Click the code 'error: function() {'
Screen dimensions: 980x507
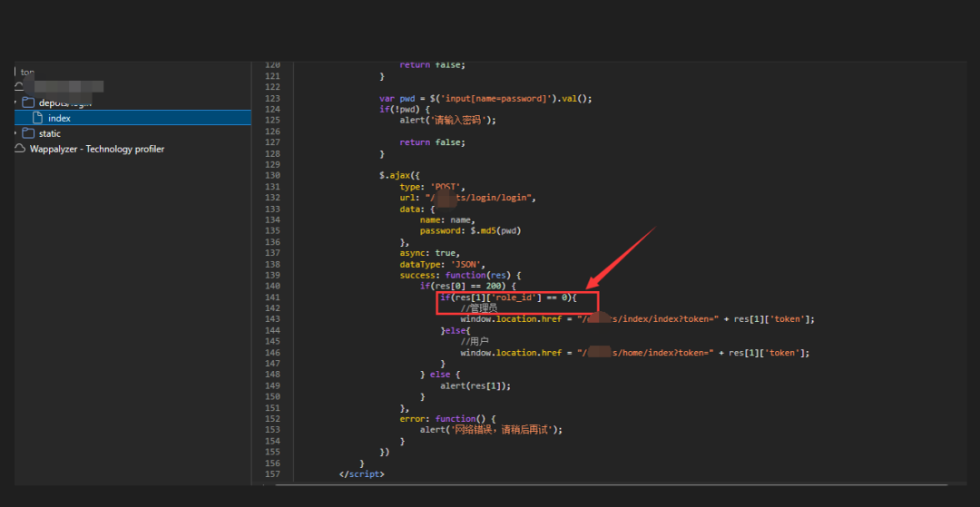(447, 419)
